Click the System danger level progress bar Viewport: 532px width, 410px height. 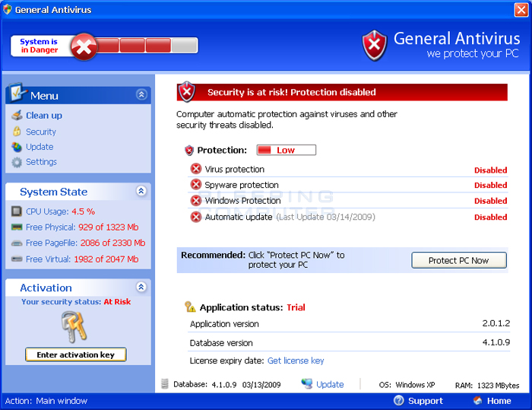coord(147,46)
